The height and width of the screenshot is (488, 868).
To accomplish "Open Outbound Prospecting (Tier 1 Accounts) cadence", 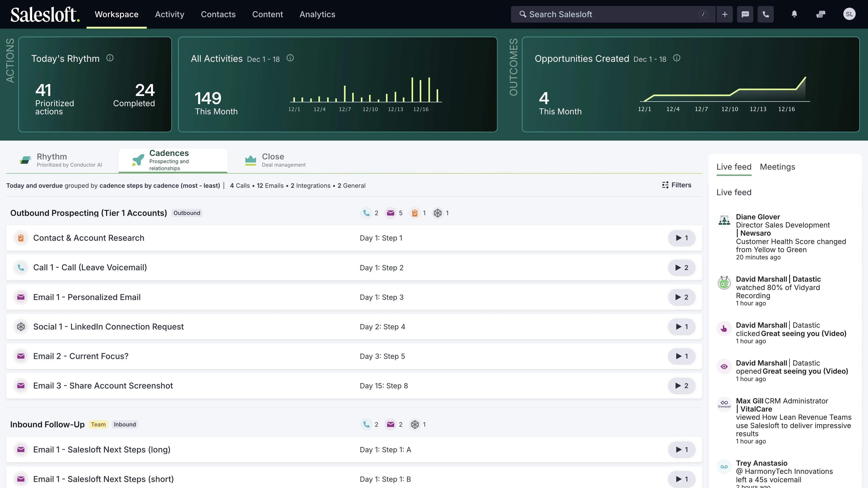I will pos(89,213).
